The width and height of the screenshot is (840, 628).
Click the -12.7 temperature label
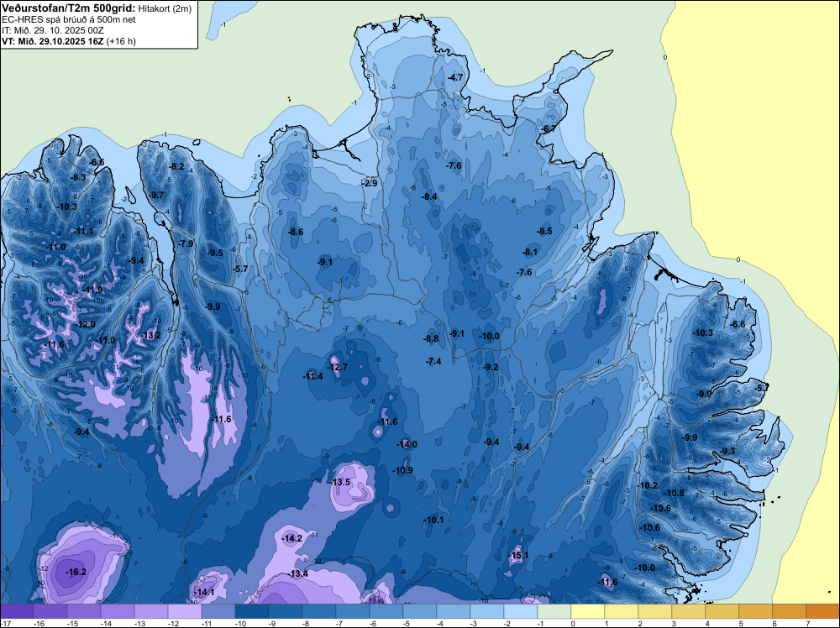338,367
